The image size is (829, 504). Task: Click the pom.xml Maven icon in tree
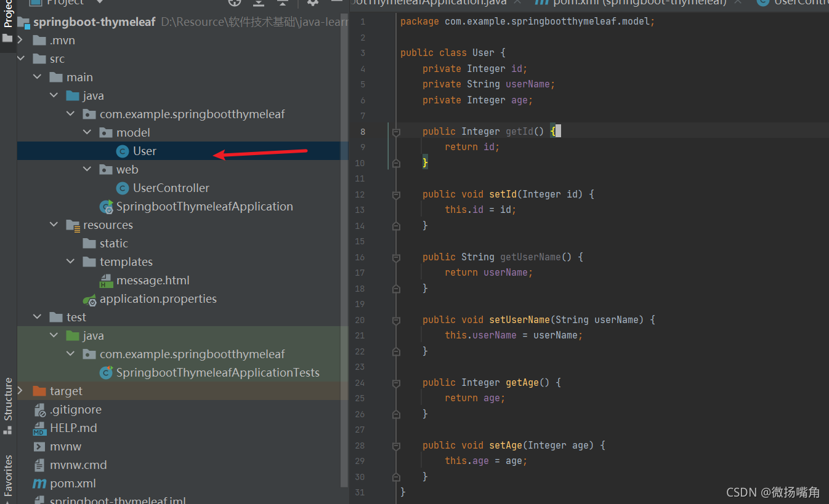point(39,484)
